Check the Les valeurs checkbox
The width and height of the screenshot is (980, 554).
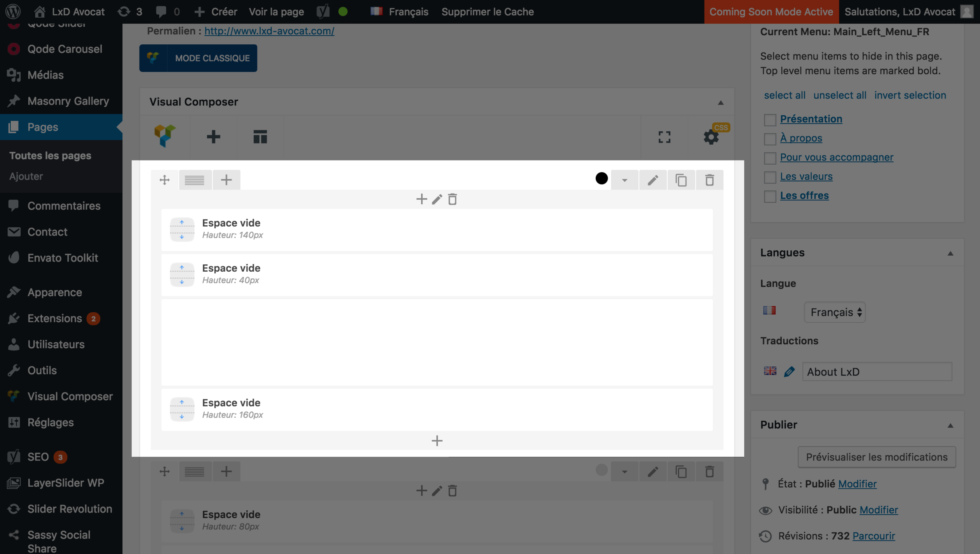coord(770,177)
